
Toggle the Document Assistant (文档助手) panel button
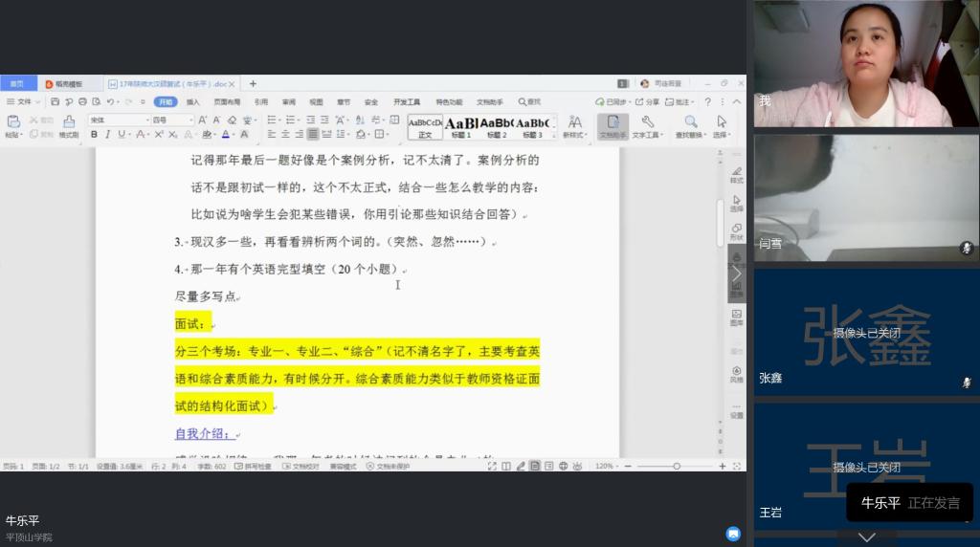[612, 125]
